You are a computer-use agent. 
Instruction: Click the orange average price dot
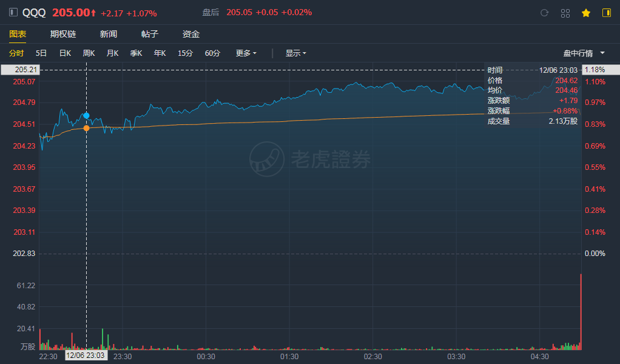pos(86,128)
